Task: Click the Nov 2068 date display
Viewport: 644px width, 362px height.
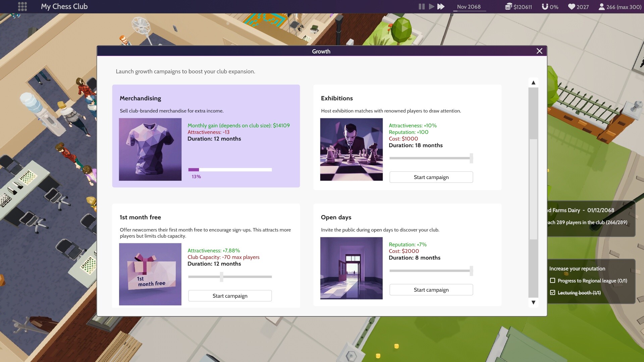Action: (x=469, y=7)
